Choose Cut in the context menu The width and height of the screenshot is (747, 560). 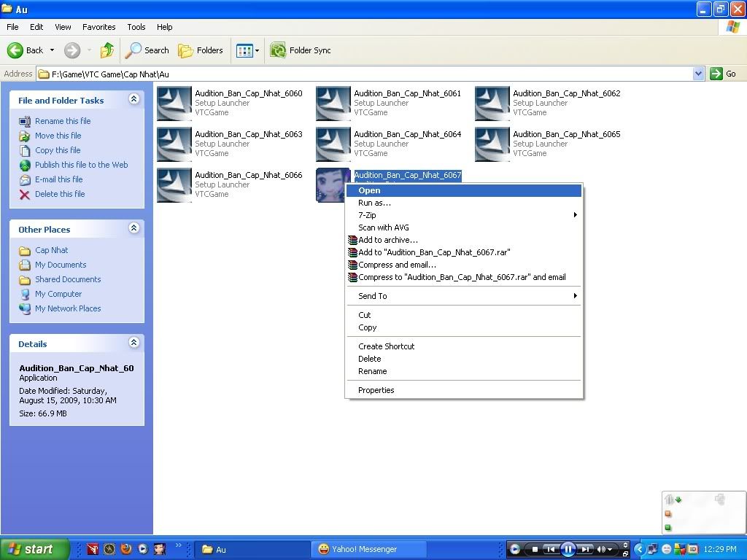463,315
